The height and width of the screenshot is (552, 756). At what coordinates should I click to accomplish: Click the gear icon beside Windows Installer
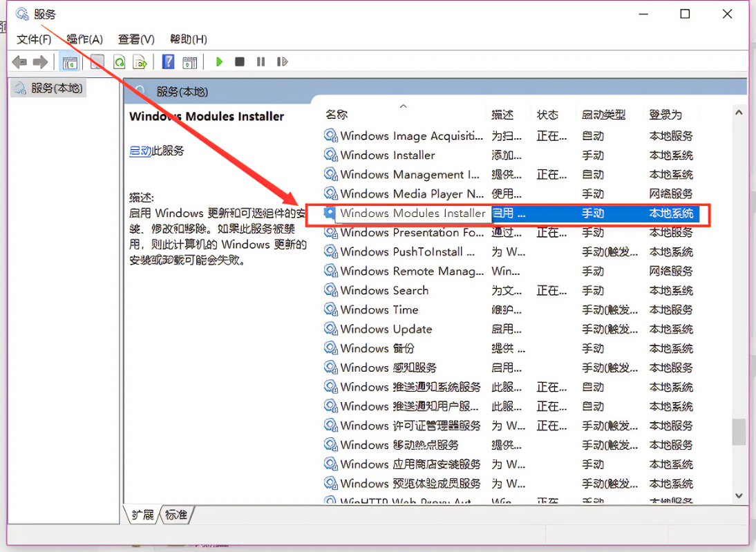331,155
